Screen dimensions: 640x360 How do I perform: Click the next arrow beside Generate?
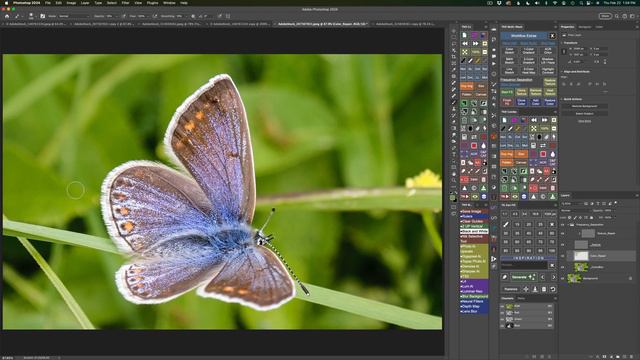pyautogui.click(x=554, y=277)
